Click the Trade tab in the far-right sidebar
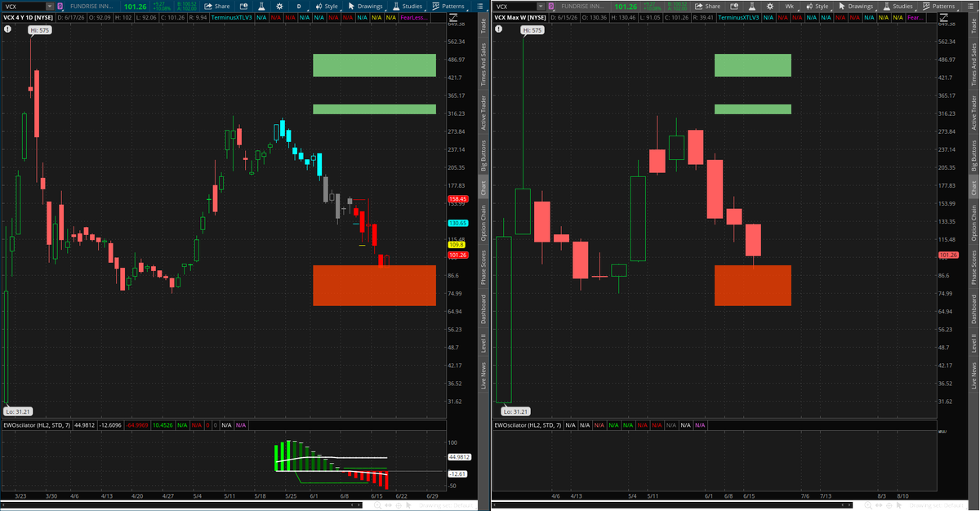 tap(973, 26)
